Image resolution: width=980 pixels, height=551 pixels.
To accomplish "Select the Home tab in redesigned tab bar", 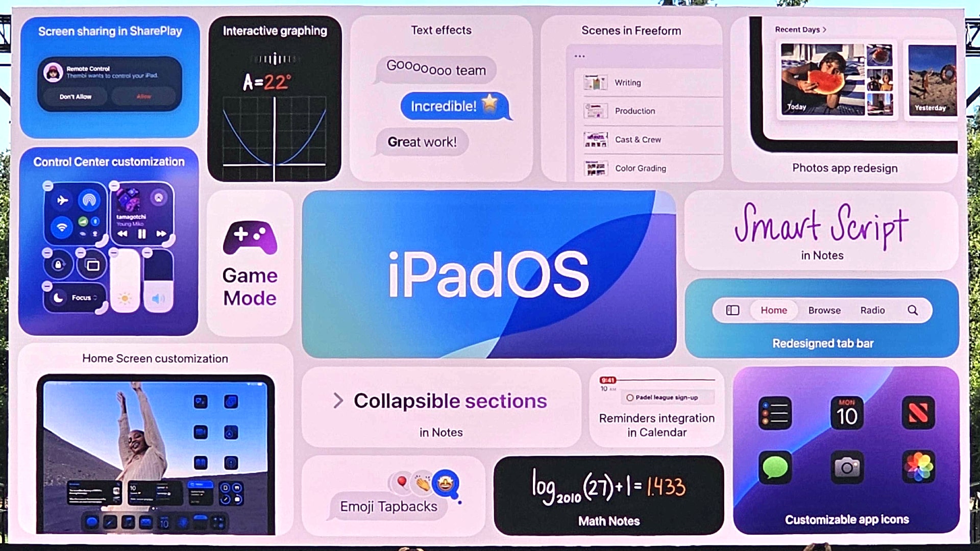I will click(773, 310).
